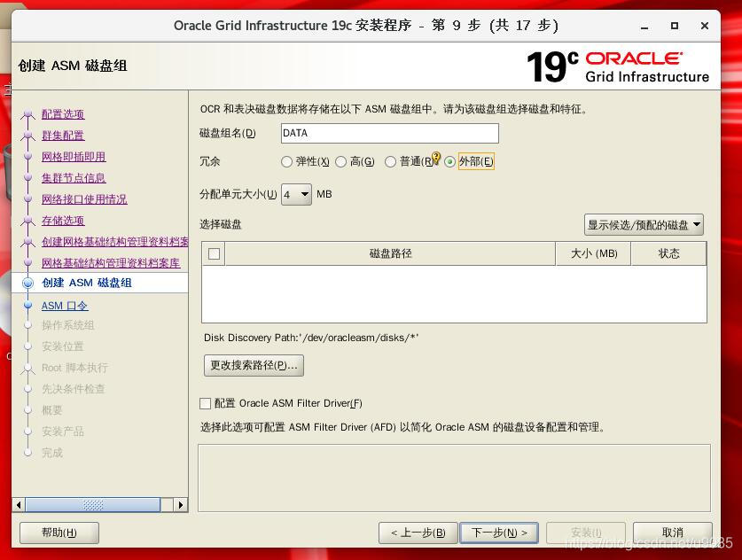The height and width of the screenshot is (560, 742).
Task: Open ASM 口令 step
Action: [65, 306]
